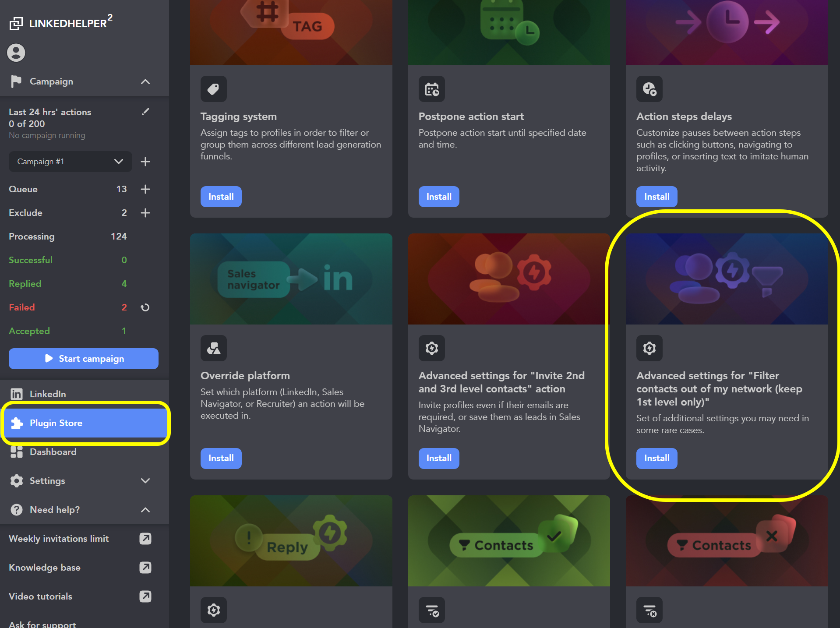Open the Processing list
This screenshot has height=628, width=840.
point(68,236)
